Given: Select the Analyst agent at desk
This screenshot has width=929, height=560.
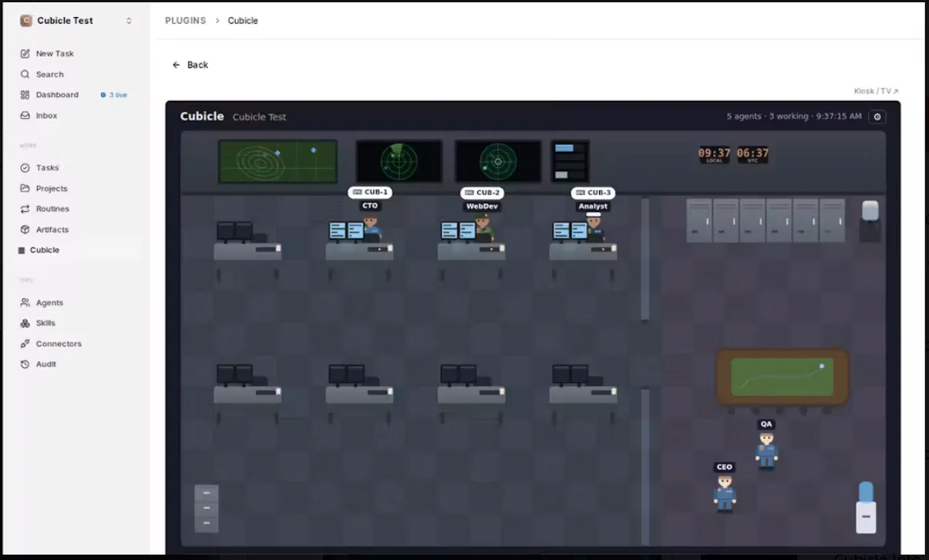Looking at the screenshot, I should click(594, 228).
